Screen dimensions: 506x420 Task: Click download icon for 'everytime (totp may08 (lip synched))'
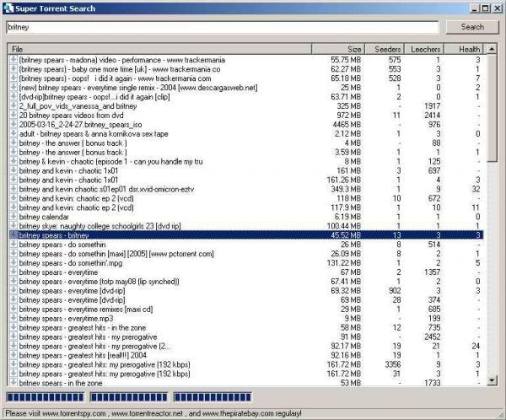coord(13,281)
